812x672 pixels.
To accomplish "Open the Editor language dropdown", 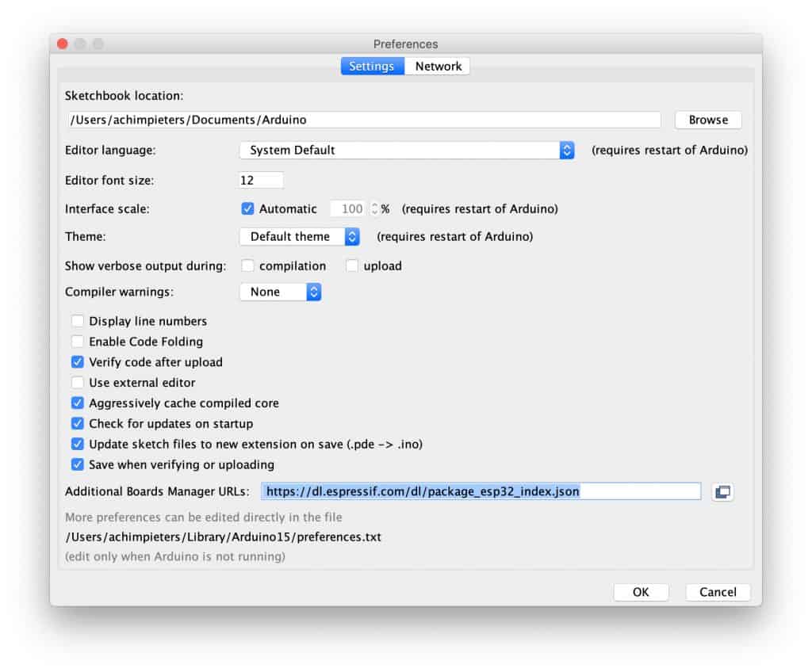I will [x=407, y=150].
